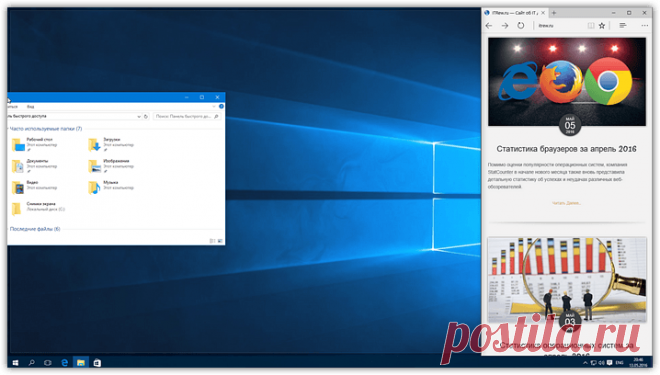Screen dimensions: 660x375
Task: Open the 'Загрузки' folder in Explorer
Action: (111, 144)
